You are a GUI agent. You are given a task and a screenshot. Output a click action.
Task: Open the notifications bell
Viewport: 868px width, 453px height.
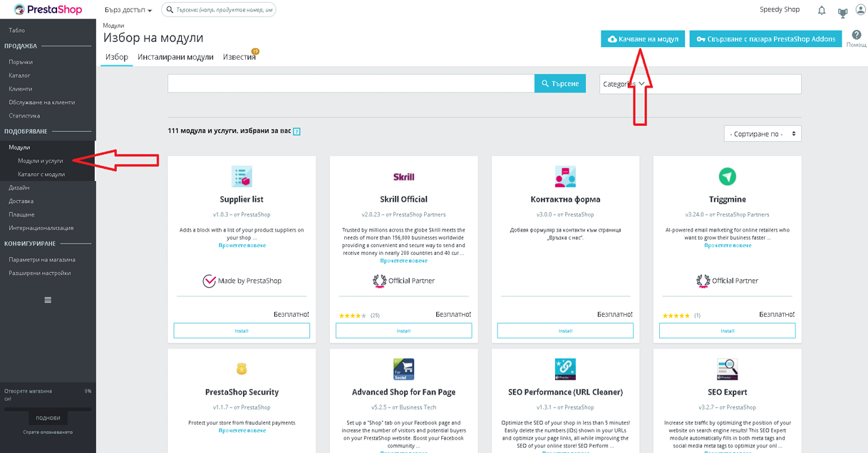pyautogui.click(x=822, y=11)
